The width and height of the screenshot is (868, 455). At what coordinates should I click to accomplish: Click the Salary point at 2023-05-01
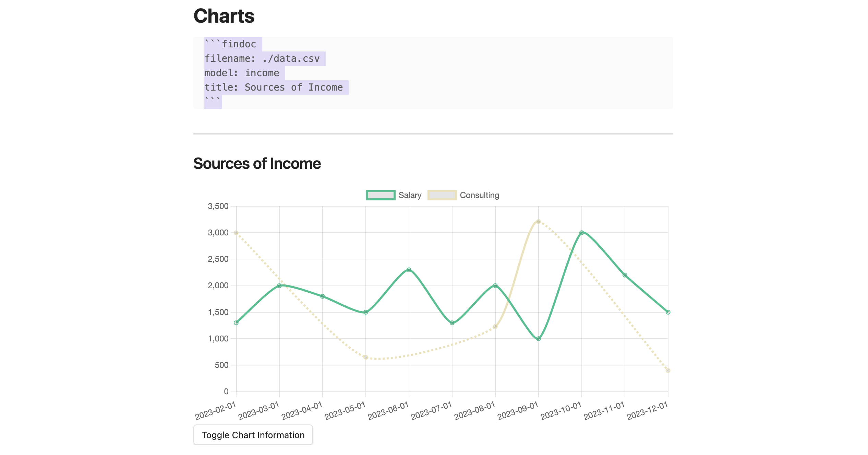[365, 312]
